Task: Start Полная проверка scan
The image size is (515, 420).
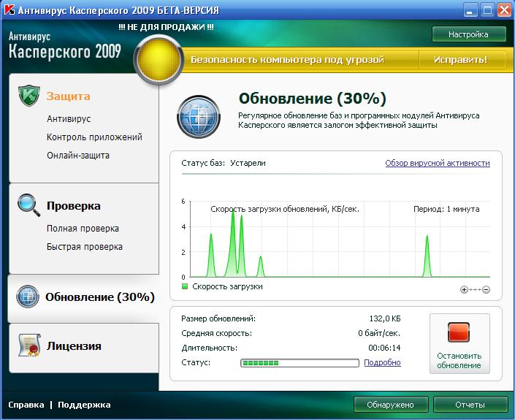Action: pos(83,228)
